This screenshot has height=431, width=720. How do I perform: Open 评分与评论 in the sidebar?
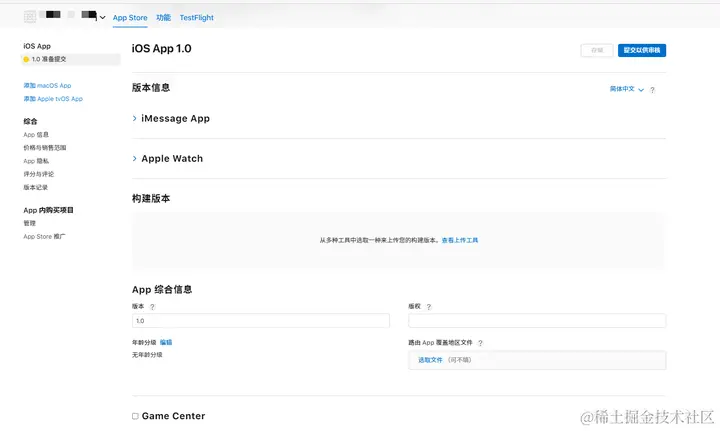[39, 174]
